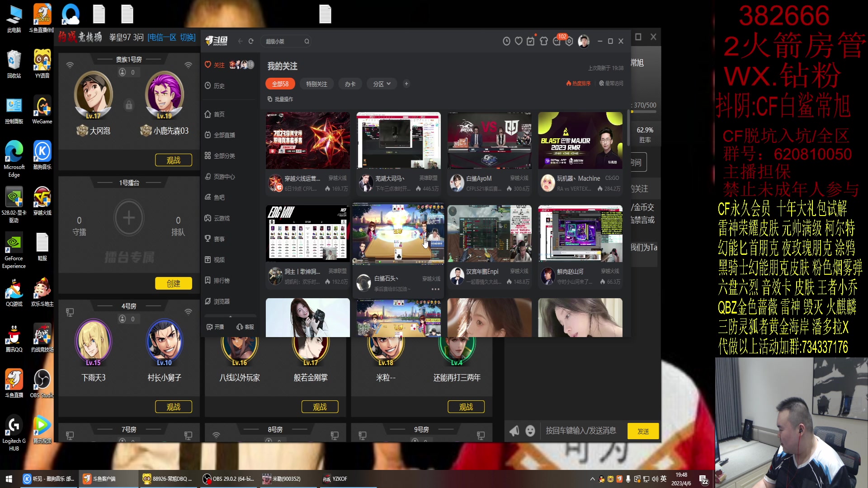868x488 pixels.
Task: Open watch history clock icon in header
Action: [x=506, y=41]
